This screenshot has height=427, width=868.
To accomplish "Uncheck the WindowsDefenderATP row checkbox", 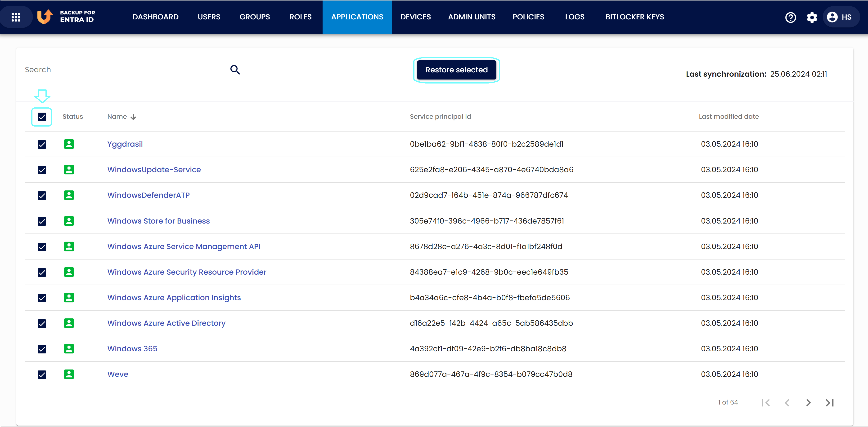I will tap(42, 195).
